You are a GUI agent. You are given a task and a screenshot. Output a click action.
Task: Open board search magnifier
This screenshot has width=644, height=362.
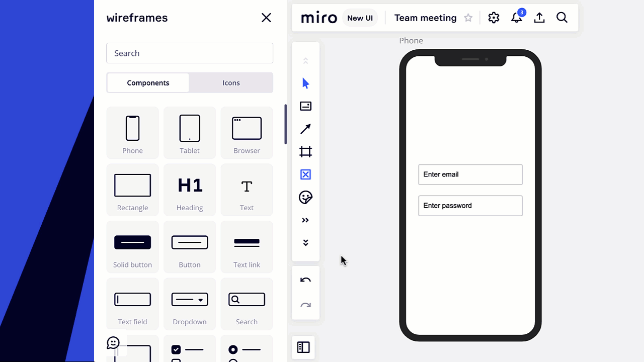tap(562, 18)
